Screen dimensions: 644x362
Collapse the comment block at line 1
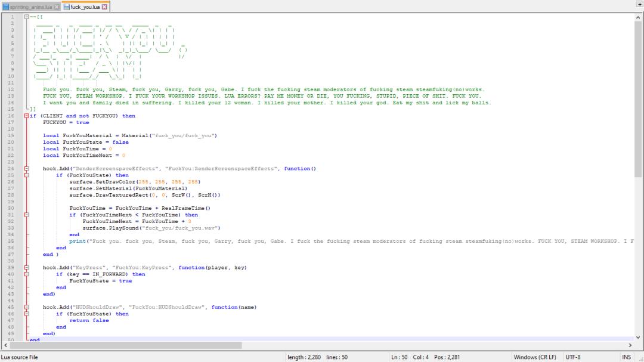coord(27,17)
